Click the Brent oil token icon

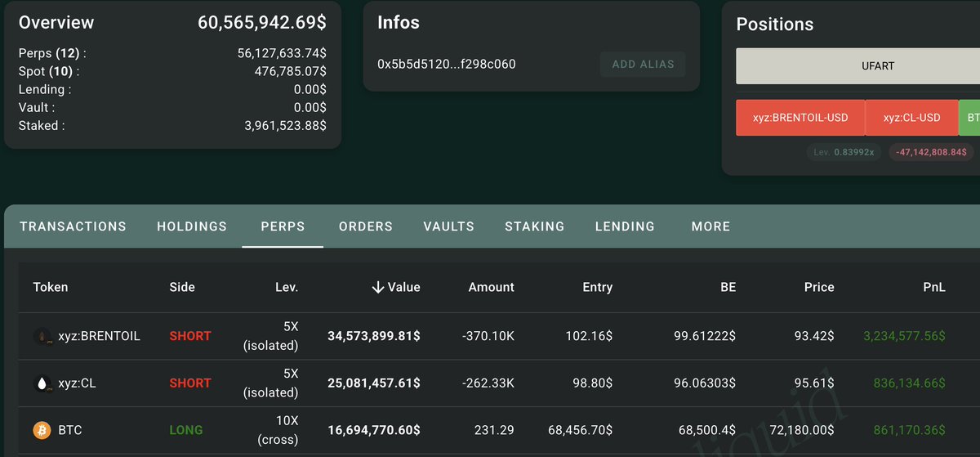coord(42,336)
